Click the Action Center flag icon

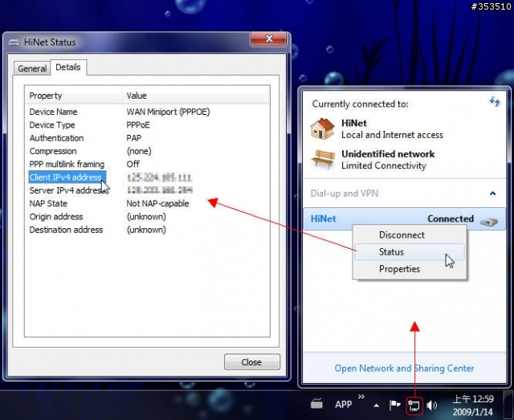[x=394, y=406]
